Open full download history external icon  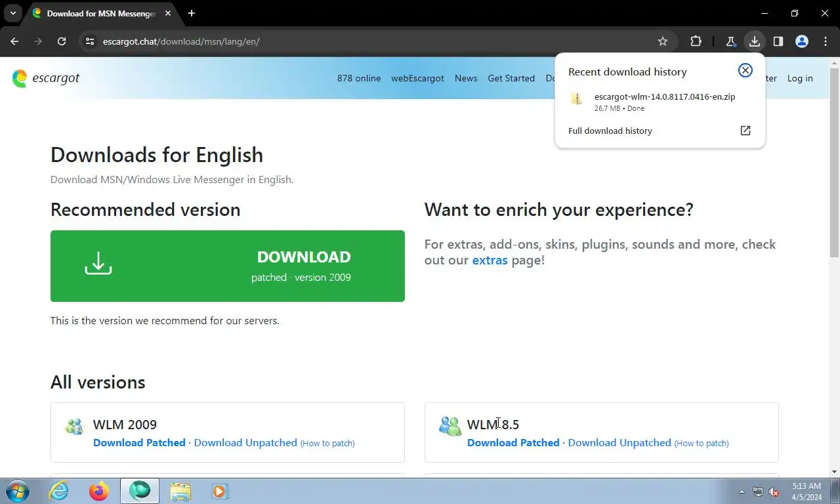pyautogui.click(x=745, y=131)
